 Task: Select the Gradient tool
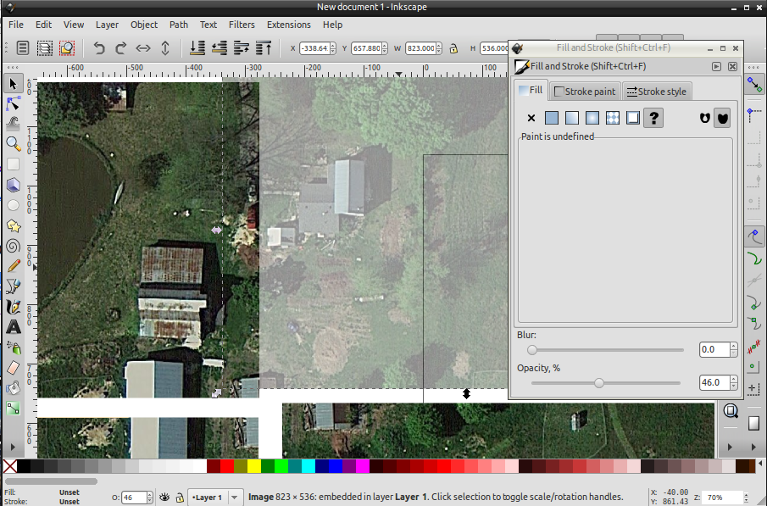click(x=13, y=408)
